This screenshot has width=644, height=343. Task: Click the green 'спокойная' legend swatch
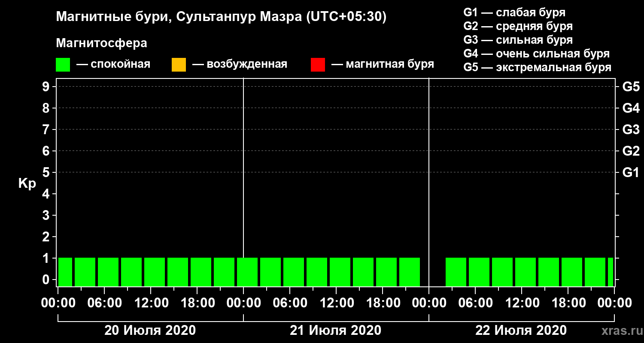coord(63,65)
